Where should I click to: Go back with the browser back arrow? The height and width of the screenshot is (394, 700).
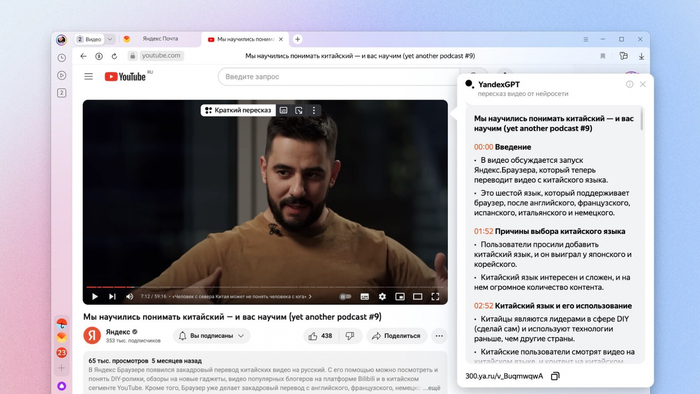(x=83, y=56)
